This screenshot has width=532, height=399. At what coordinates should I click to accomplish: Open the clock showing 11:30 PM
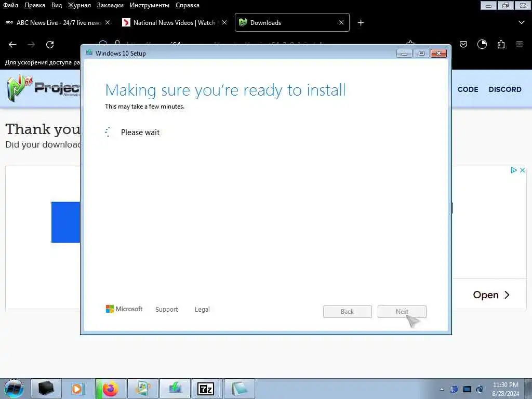click(x=506, y=389)
